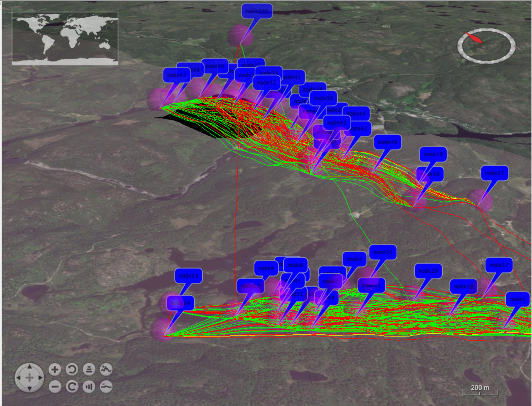
Task: Select the node37 placemark label
Action: 495,173
